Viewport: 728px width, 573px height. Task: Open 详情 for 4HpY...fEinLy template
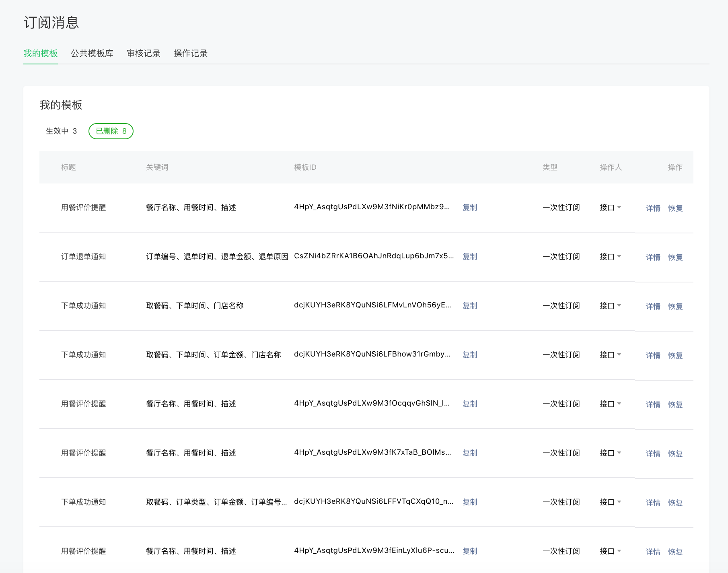pos(653,552)
